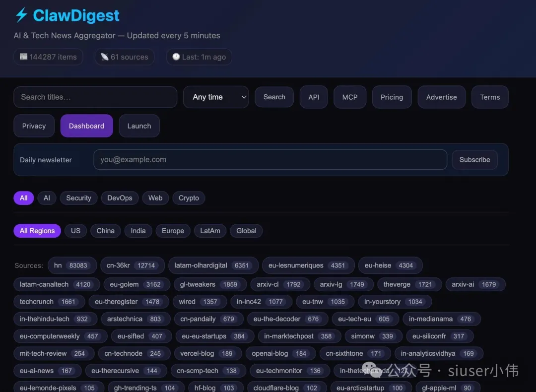Image resolution: width=536 pixels, height=392 pixels.
Task: Subscribe to the daily newsletter
Action: click(x=474, y=160)
